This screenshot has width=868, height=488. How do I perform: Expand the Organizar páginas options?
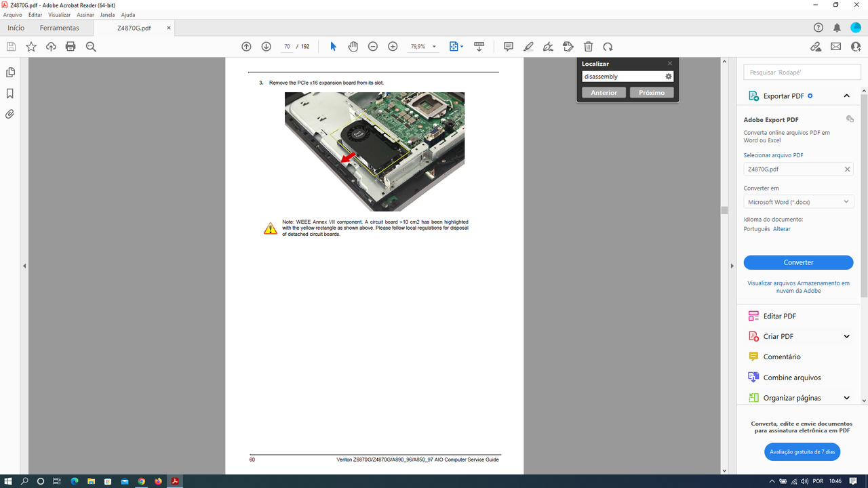coord(847,398)
